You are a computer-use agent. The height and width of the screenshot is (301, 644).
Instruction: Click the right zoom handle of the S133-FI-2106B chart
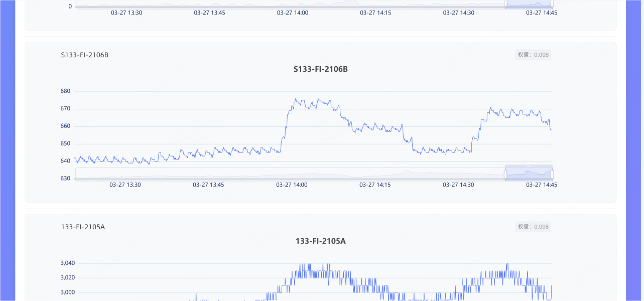click(552, 174)
